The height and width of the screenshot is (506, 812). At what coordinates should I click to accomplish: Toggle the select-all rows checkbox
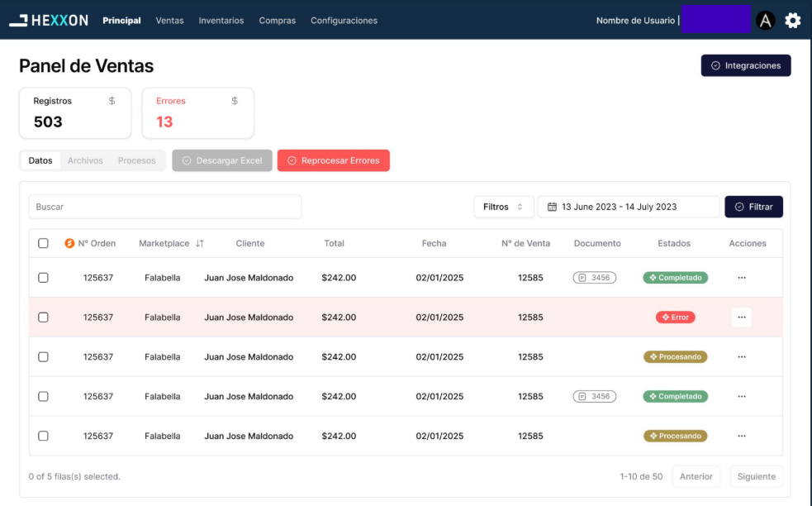(x=44, y=244)
